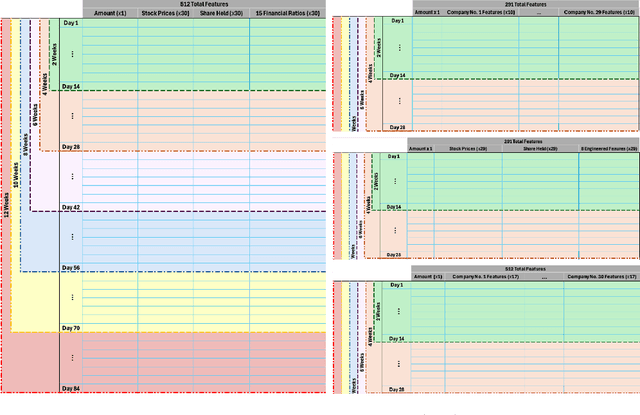The image size is (640, 415).
Task: Click the blue block above Day 56
Action: tap(200, 238)
